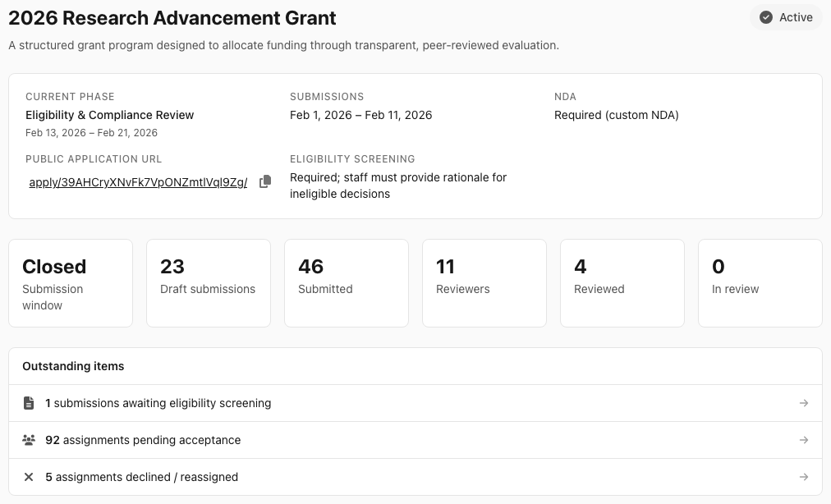Click the arrow on the declined / reassigned row

803,477
